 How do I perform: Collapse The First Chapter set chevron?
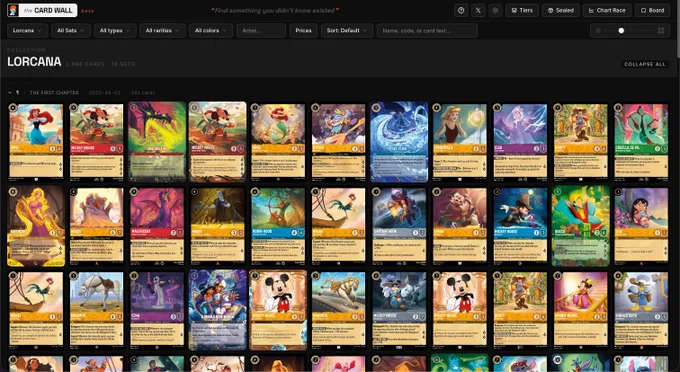[10, 92]
